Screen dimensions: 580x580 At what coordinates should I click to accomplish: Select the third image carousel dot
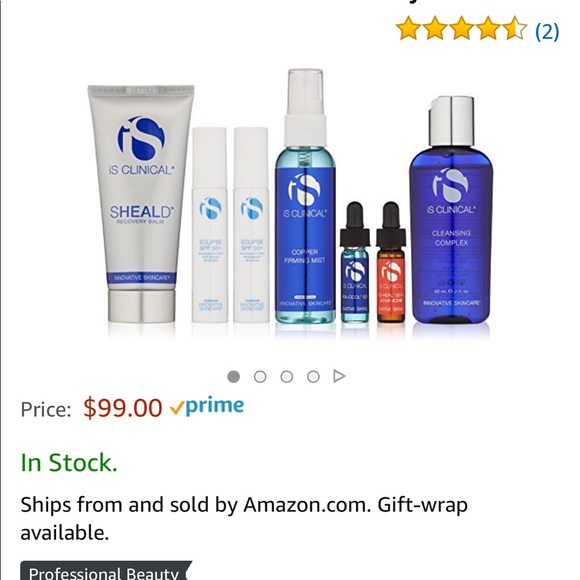point(287,377)
